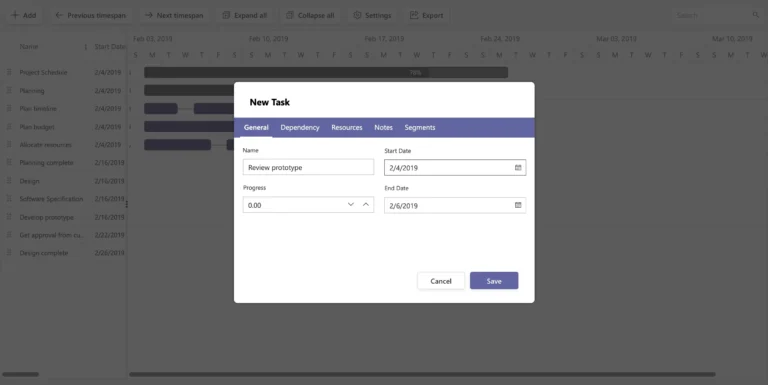The width and height of the screenshot is (768, 385).
Task: Cancel the New Task dialog
Action: (441, 281)
